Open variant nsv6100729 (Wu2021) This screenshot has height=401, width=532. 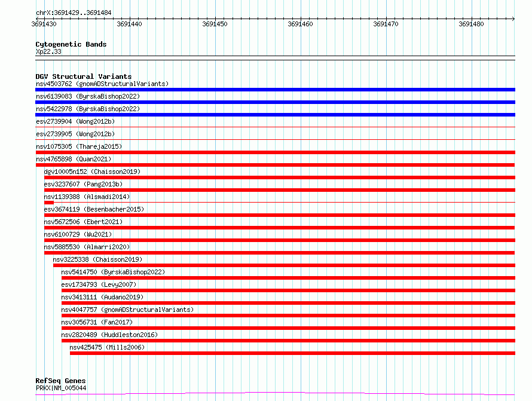click(78, 234)
